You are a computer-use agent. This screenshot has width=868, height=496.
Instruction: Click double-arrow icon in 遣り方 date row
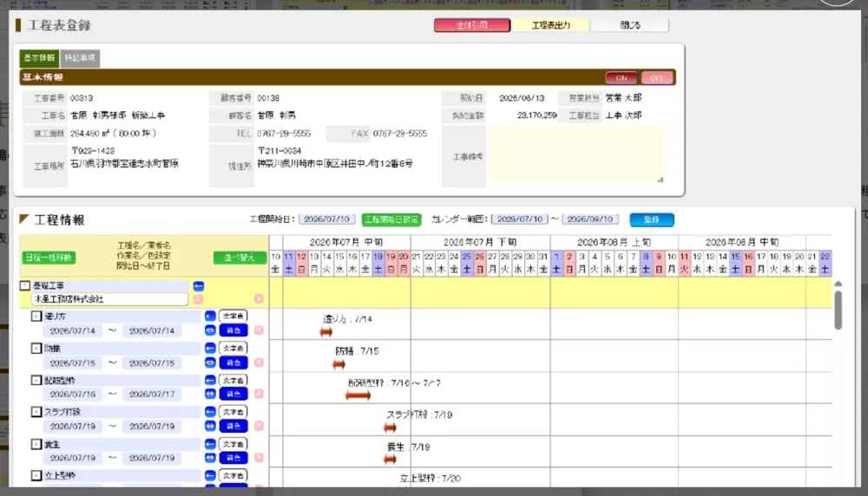point(210,330)
